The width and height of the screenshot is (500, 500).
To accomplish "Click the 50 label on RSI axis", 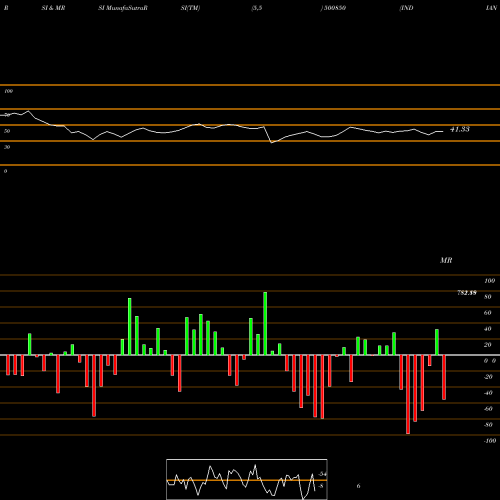I will [x=7, y=131].
